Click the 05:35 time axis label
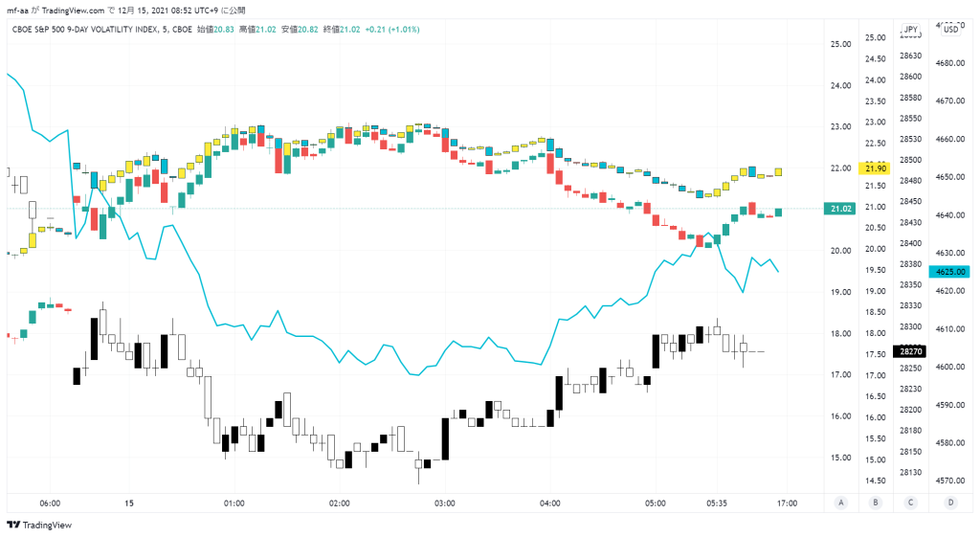The image size is (980, 537). pos(717,503)
